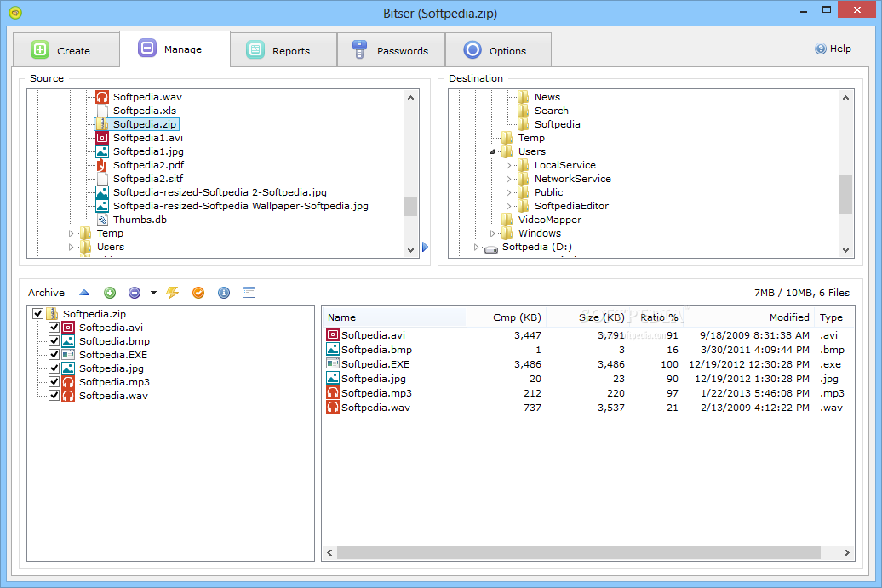
Task: Click the blue info icon in Archive toolbar
Action: point(224,293)
